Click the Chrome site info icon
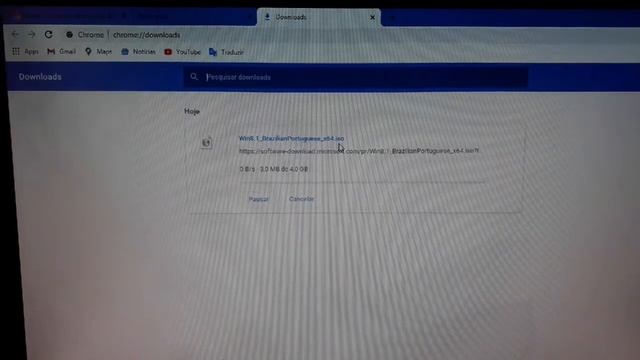Viewport: 640px width, 360px height. (69, 35)
